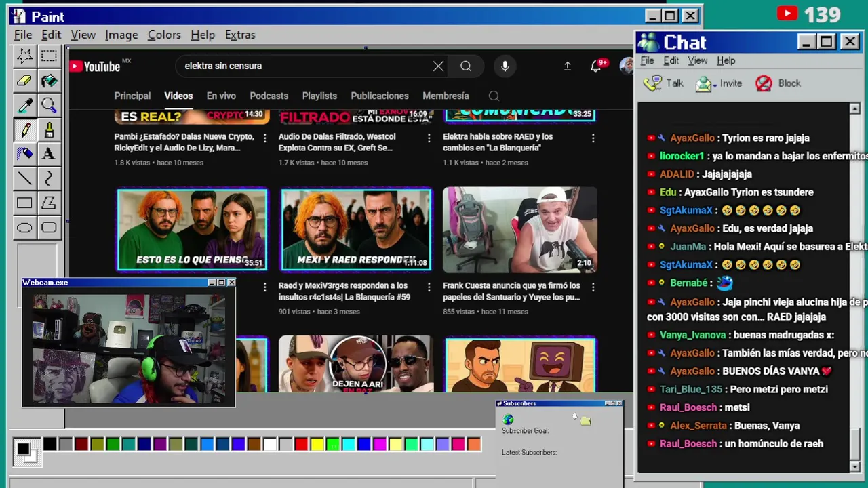Select the rectangular Select tool in Paint
The image size is (868, 488).
(x=49, y=56)
